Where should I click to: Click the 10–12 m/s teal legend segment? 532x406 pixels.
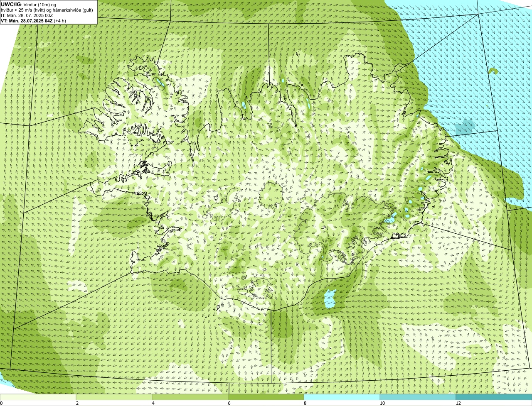tap(418, 397)
